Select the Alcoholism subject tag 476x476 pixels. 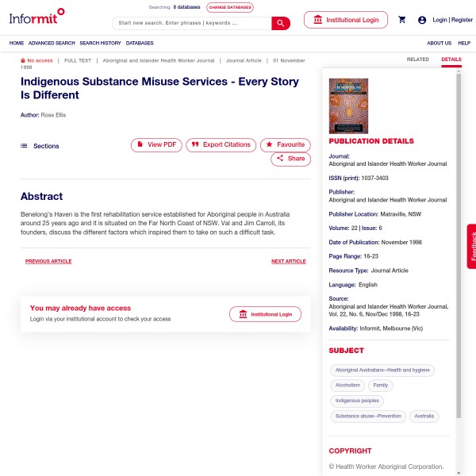point(347,386)
